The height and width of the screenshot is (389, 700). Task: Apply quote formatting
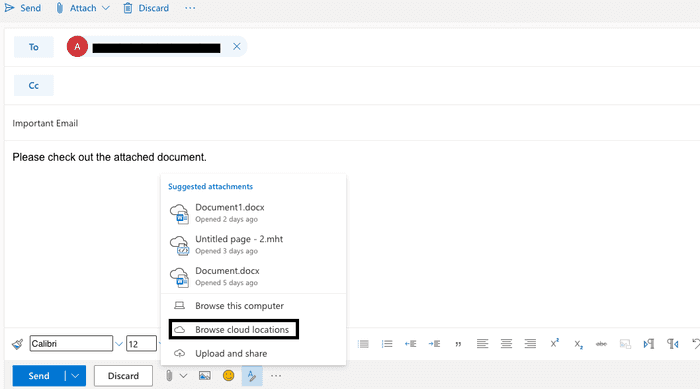pos(458,344)
